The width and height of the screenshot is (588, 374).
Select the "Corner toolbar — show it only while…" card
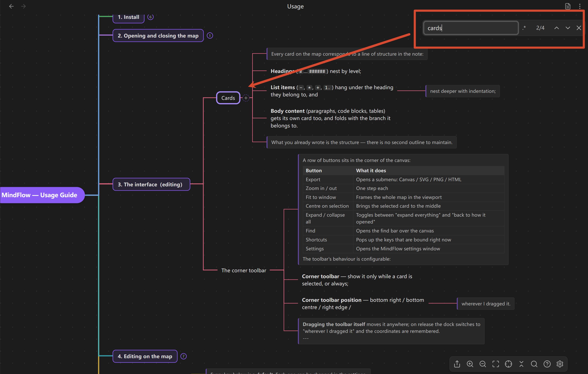click(357, 280)
